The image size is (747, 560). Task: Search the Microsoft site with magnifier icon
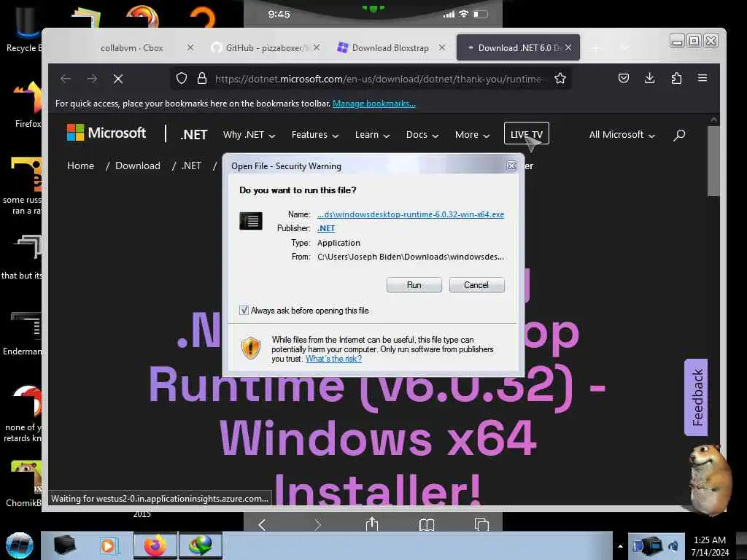679,135
